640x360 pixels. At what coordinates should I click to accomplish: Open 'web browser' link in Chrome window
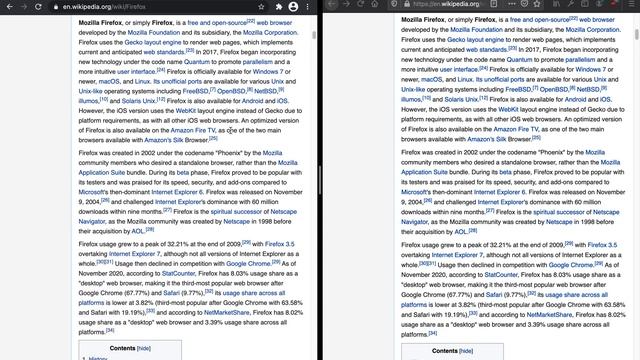point(274,23)
